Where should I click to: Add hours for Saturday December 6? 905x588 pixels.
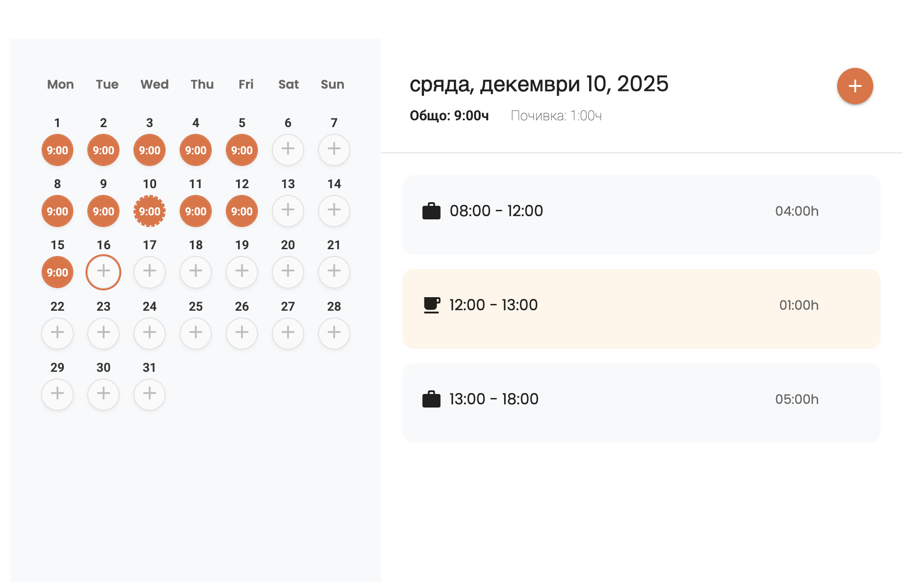(288, 150)
